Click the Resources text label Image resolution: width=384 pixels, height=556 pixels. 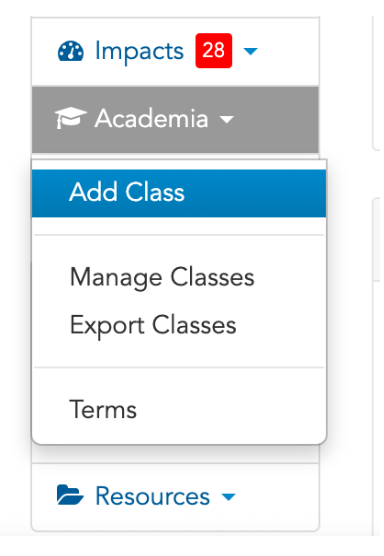coord(152,496)
